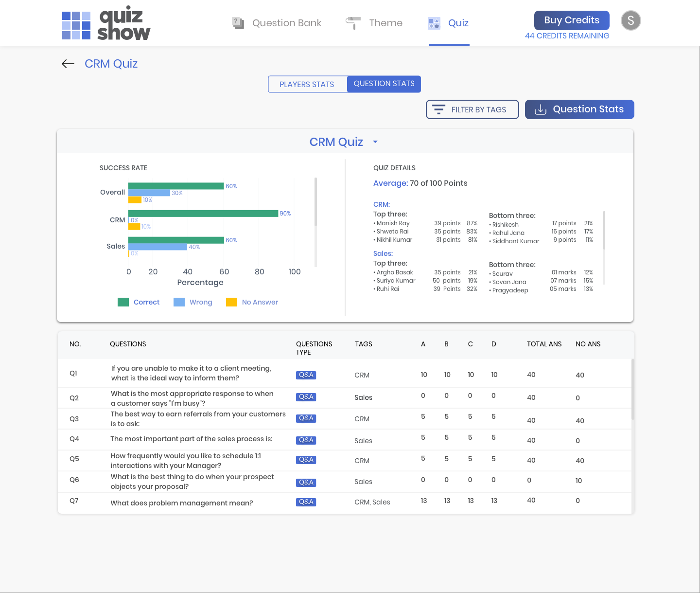Select the No Answer yellow color swatch

pyautogui.click(x=231, y=302)
